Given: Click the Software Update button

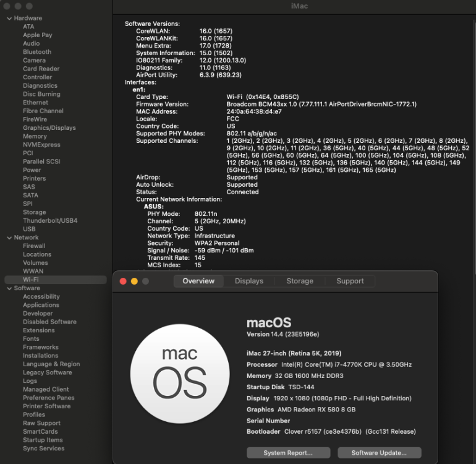Looking at the screenshot, I should click(x=379, y=453).
